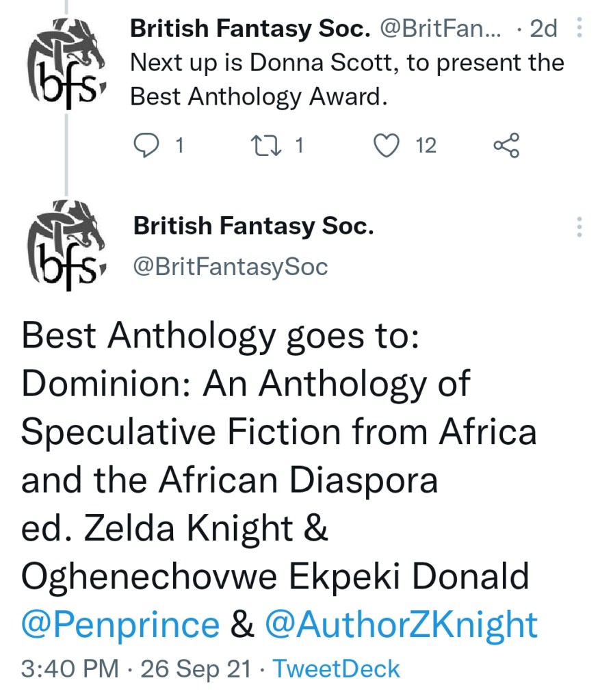Reply to the Donna Scott tweet
613x700 pixels.
(144, 145)
